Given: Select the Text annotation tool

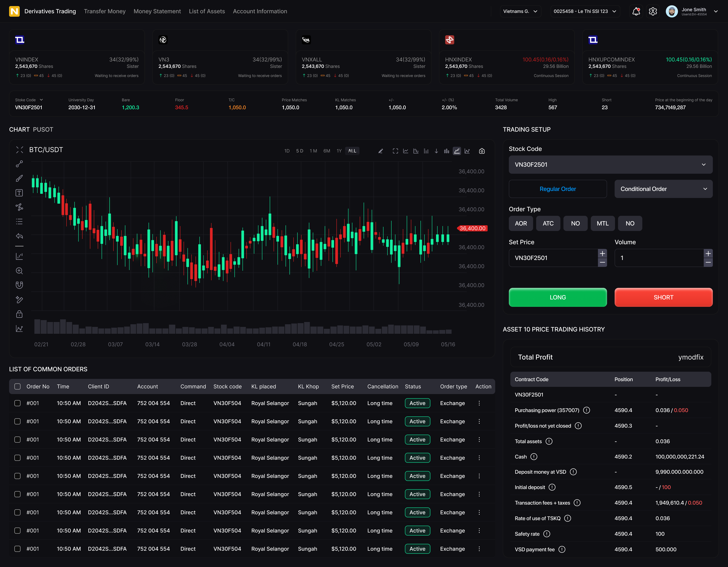Looking at the screenshot, I should [19, 192].
